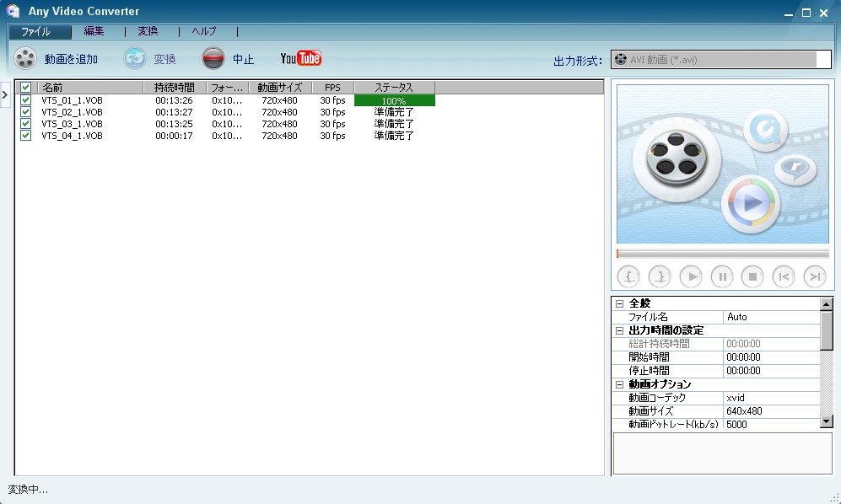Click the description box below settings
The image size is (841, 504).
[x=722, y=453]
